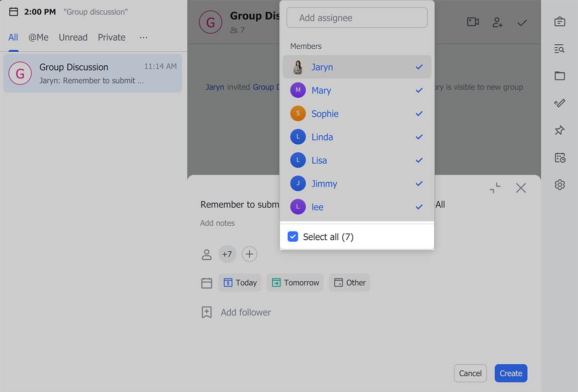This screenshot has width=578, height=392.
Task: Click the add follower bookmark icon
Action: click(x=207, y=312)
